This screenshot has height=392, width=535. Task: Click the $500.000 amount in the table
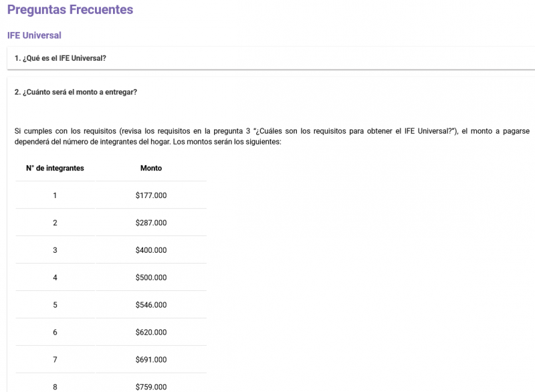point(151,278)
